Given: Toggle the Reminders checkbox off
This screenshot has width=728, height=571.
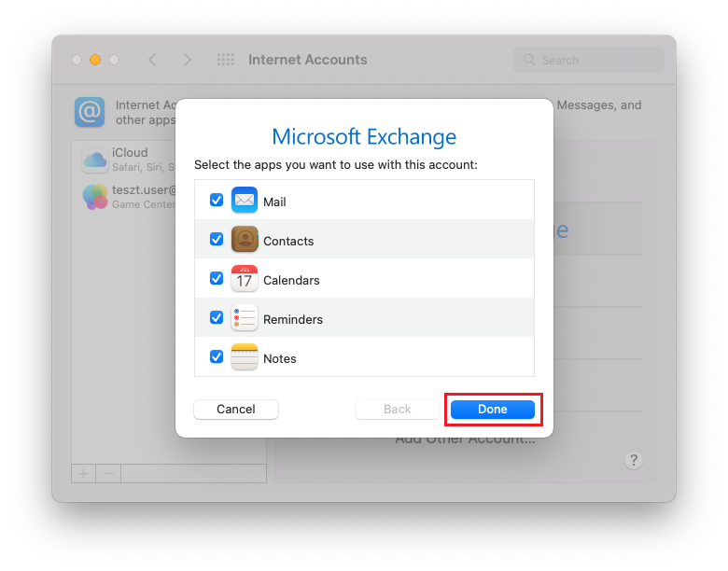Looking at the screenshot, I should click(x=217, y=318).
